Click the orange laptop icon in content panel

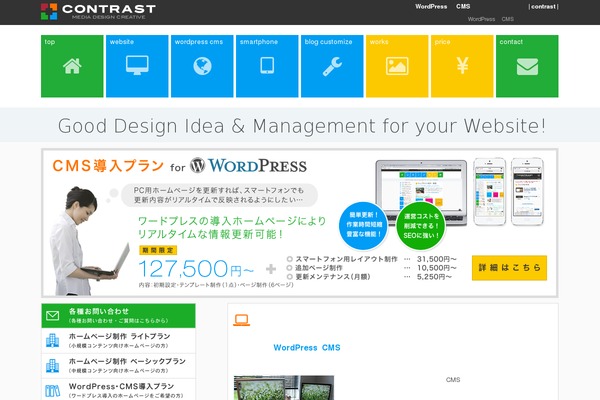(241, 320)
